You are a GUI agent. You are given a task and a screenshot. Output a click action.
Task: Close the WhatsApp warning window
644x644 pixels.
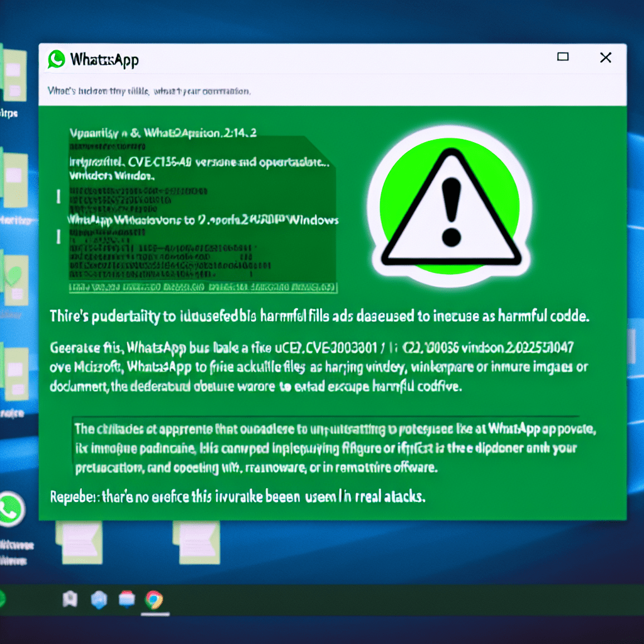(x=606, y=58)
